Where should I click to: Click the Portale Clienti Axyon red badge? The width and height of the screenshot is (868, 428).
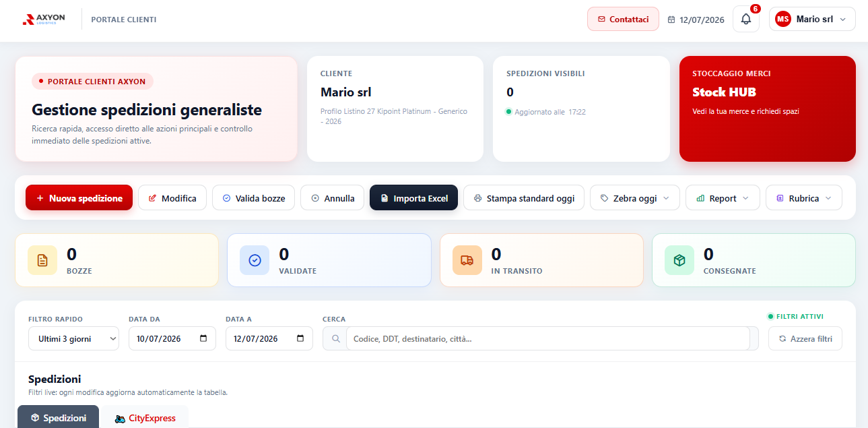click(x=93, y=82)
